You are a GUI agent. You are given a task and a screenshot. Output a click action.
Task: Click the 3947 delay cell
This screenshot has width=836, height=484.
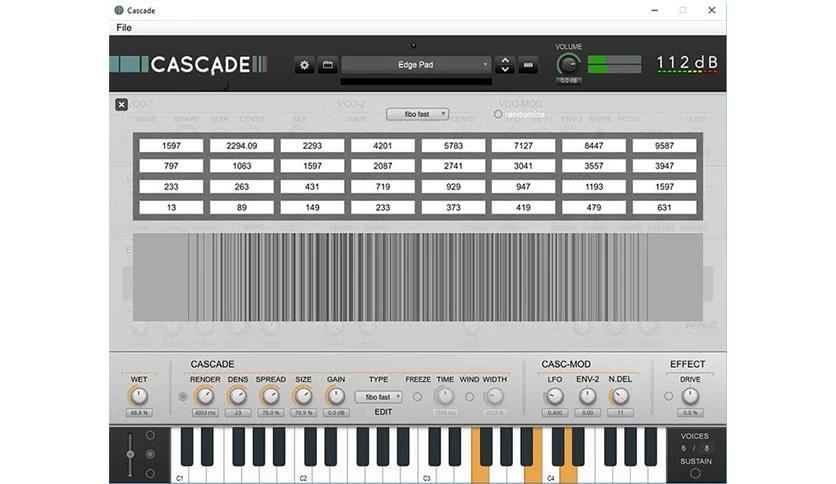point(664,166)
